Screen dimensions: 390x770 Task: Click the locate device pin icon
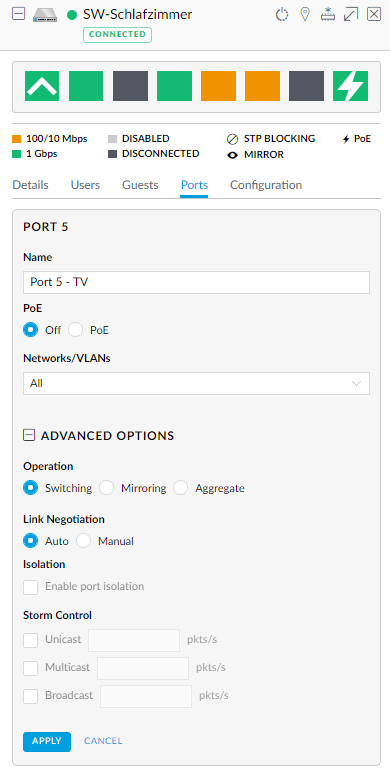pyautogui.click(x=305, y=15)
